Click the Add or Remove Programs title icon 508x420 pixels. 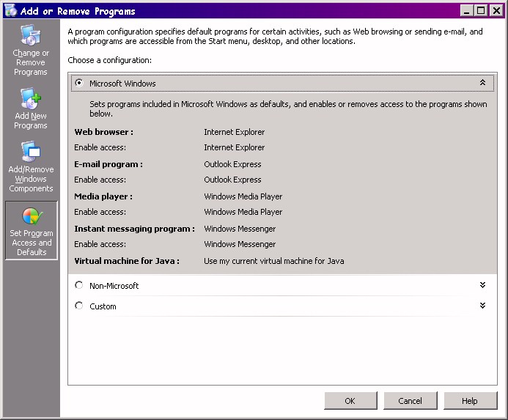click(x=11, y=11)
